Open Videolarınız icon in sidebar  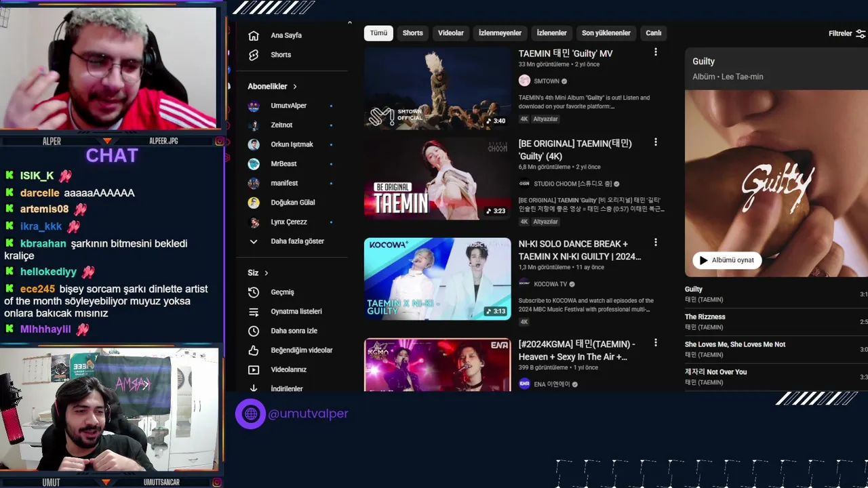coord(254,369)
